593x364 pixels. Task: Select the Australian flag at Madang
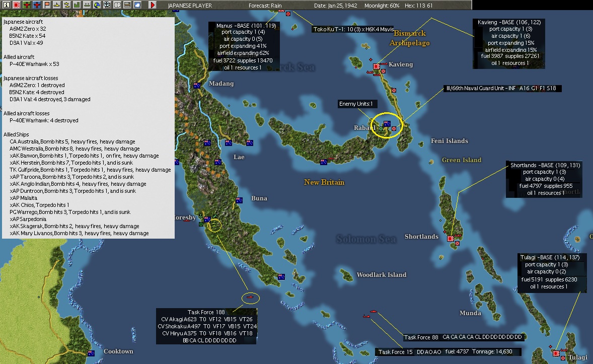197,86
